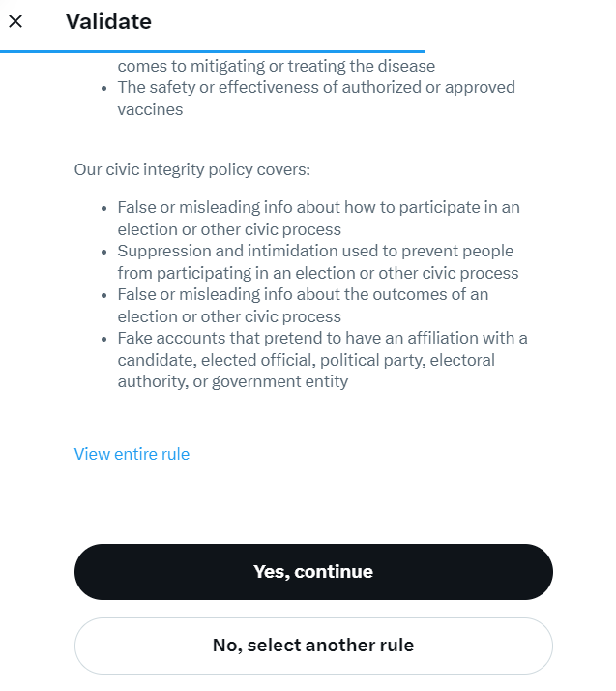Click the bullet dot before "Fake accounts"
616x691 pixels.
[105, 340]
